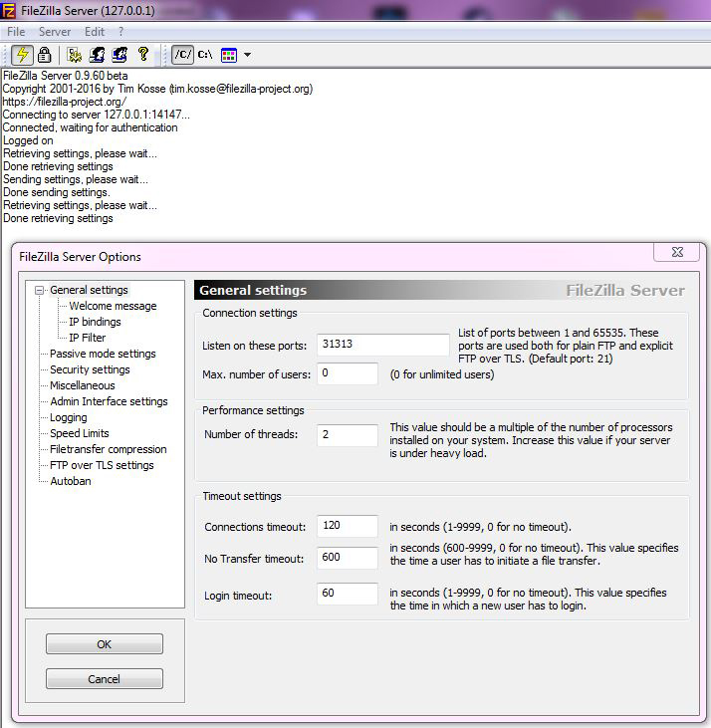Click the colored grid sorting icon
This screenshot has height=728, width=711.
(229, 55)
